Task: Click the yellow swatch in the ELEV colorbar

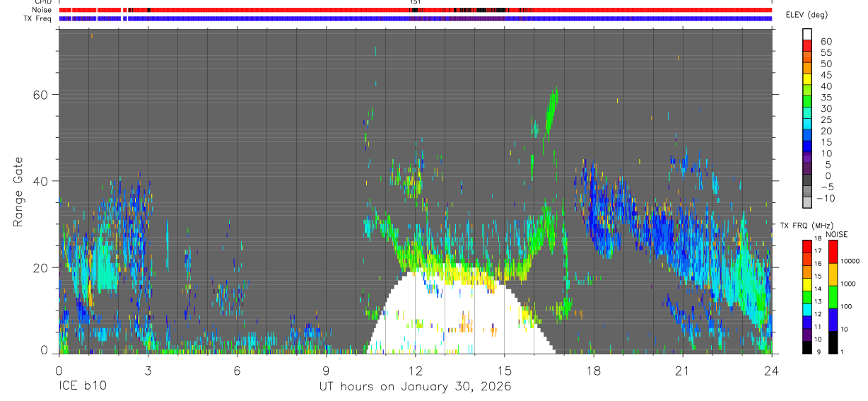Action: point(807,80)
